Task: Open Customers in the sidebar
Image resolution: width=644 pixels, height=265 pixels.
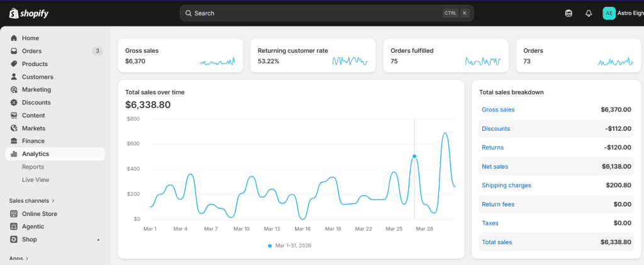Action: click(x=55, y=77)
